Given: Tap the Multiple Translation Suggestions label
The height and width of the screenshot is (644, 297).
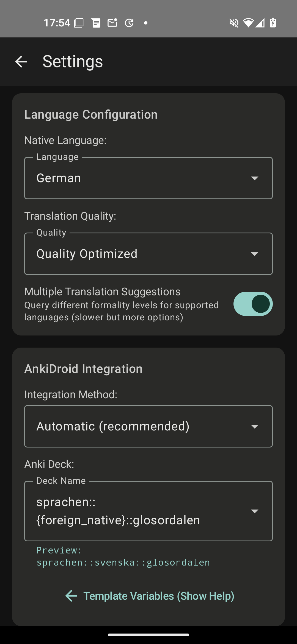Looking at the screenshot, I should 102,292.
